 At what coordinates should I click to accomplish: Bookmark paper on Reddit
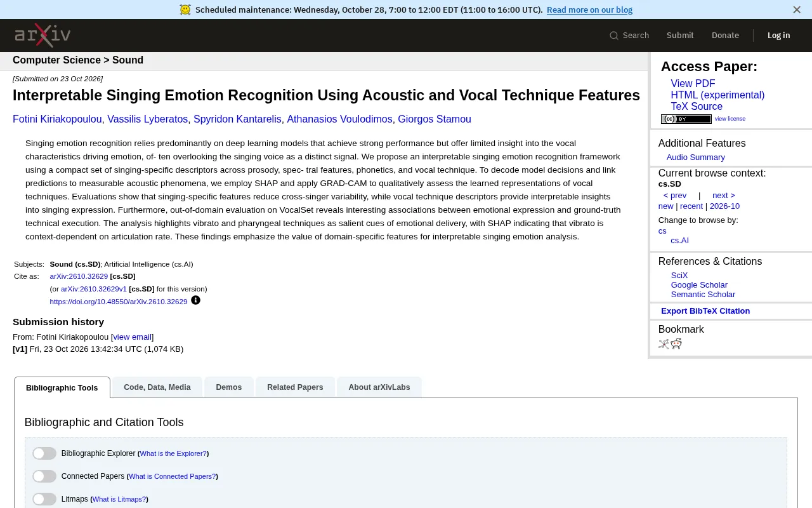pyautogui.click(x=676, y=344)
